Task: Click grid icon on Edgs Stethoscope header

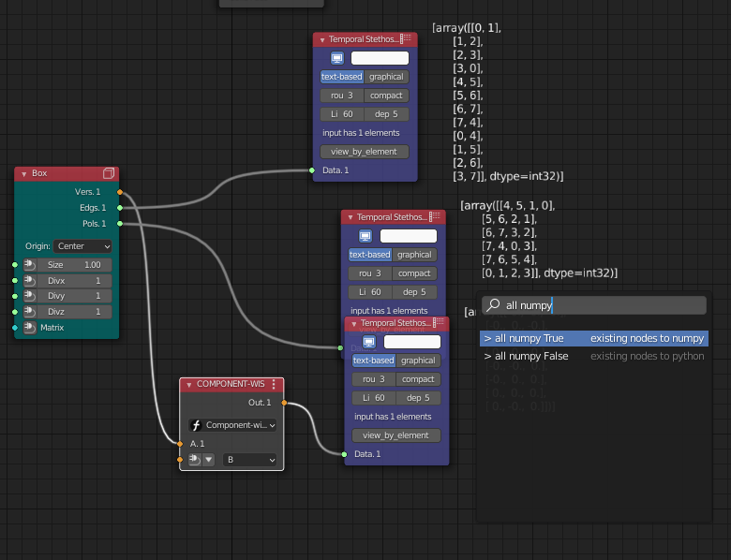Action: [x=406, y=38]
